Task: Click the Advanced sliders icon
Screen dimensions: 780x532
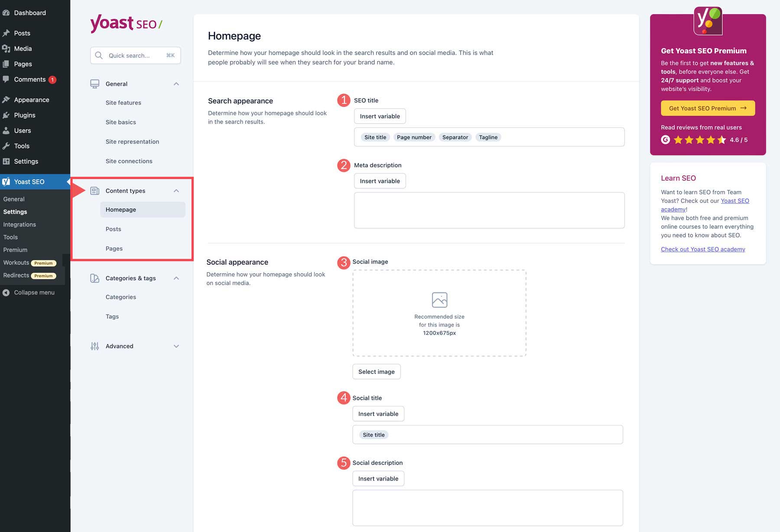Action: (94, 346)
